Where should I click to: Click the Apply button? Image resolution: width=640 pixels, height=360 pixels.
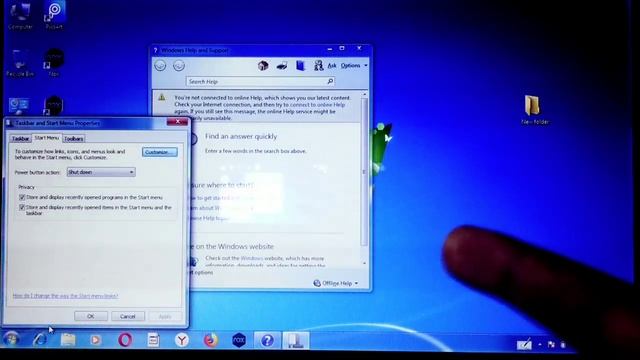[x=164, y=316]
